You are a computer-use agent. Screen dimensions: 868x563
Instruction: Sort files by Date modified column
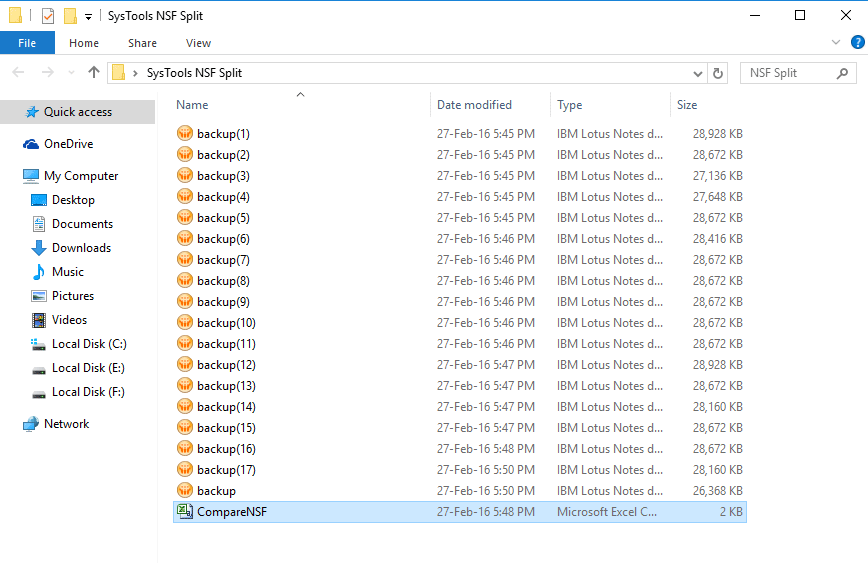click(474, 105)
